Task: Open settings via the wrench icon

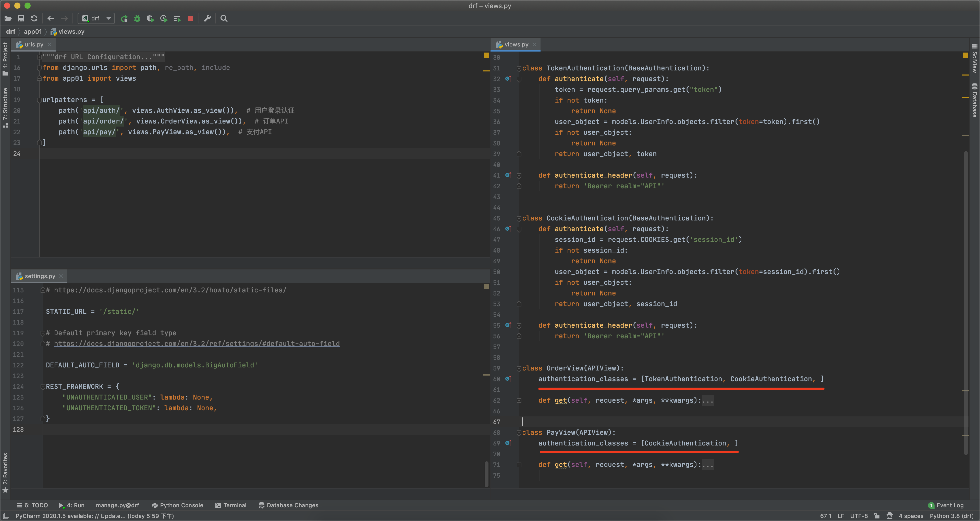Action: tap(207, 18)
